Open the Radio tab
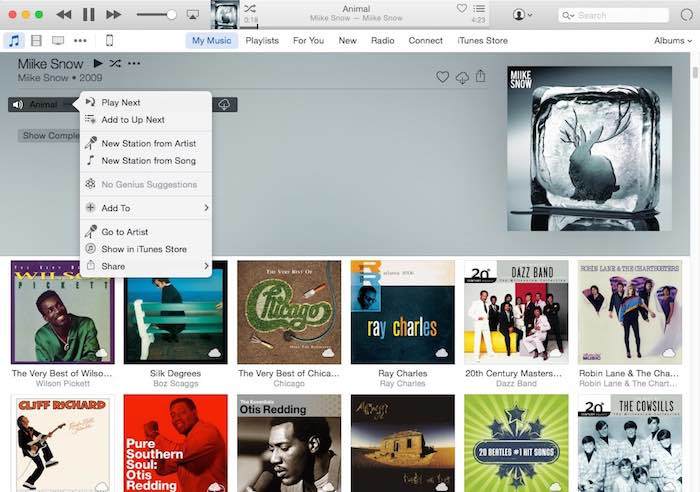Screen dimensions: 700x492 coord(383,41)
